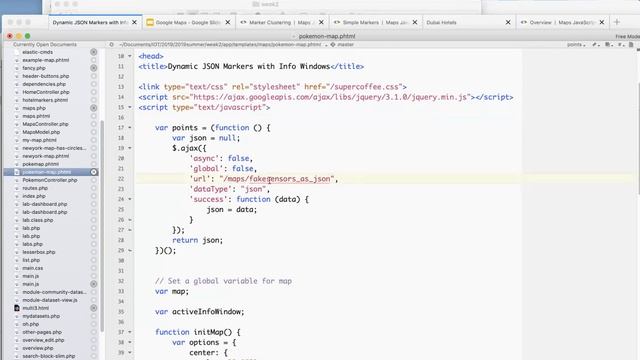Switch to Google Maps - Google Slides tab
This screenshot has height=360, width=640.
point(188,22)
